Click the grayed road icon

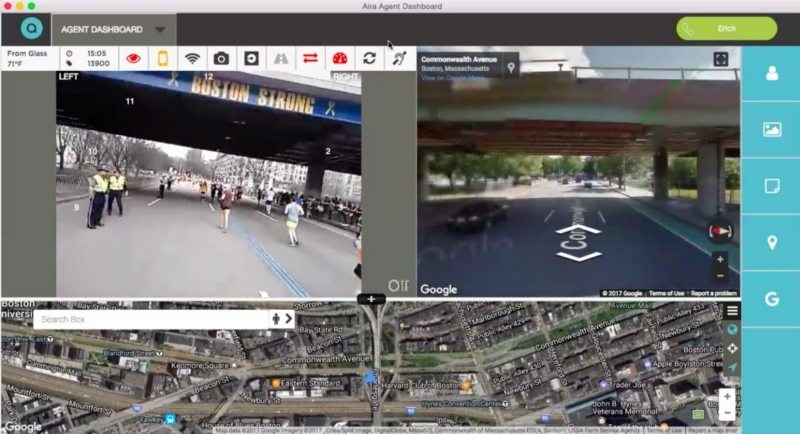tap(281, 59)
